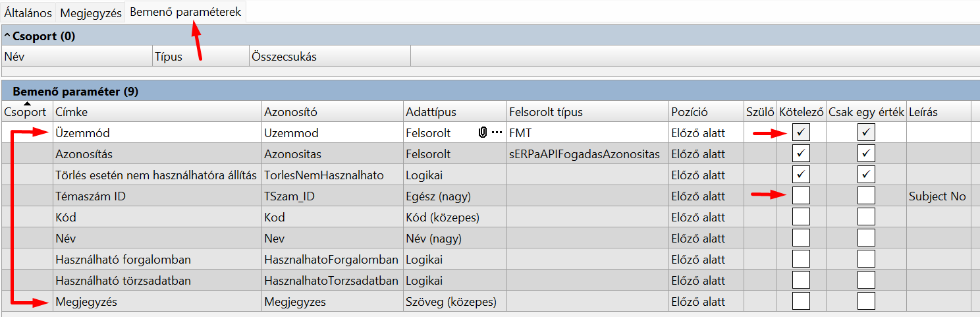
Task: Open the Pozíció cell of the Kód row
Action: pyautogui.click(x=705, y=217)
